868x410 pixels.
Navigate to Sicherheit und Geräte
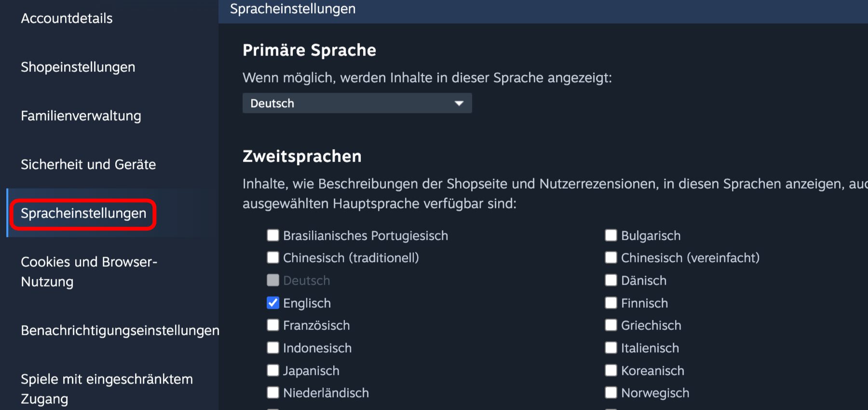click(x=88, y=164)
